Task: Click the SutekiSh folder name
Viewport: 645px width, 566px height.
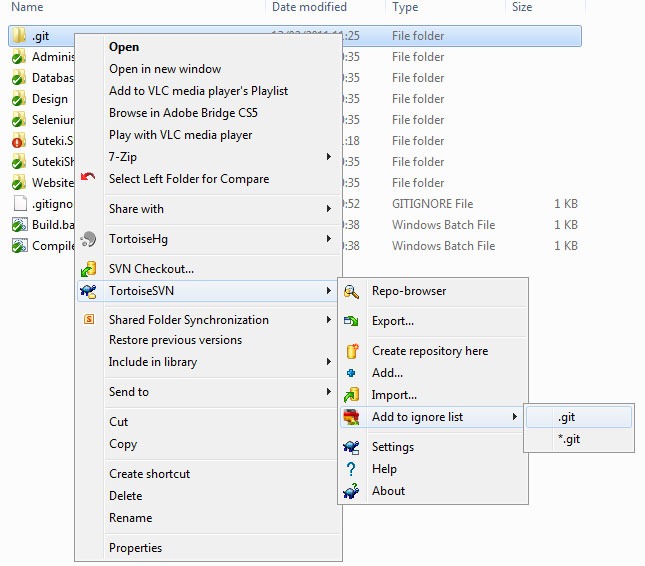Action: coord(53,162)
